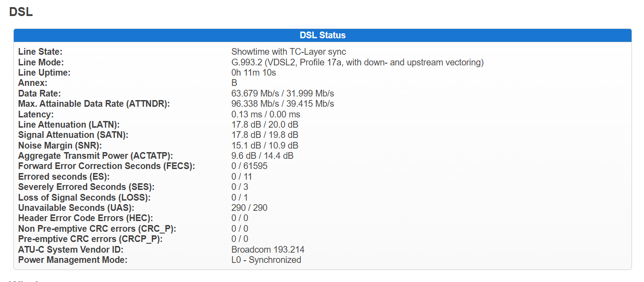The height and width of the screenshot is (282, 644).
Task: Select the Aggregate Transmit Power label
Action: (x=96, y=156)
